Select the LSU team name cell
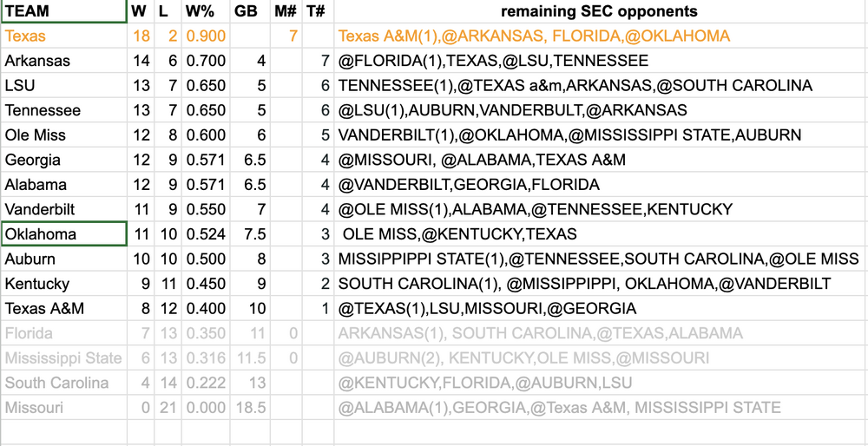 pos(62,86)
